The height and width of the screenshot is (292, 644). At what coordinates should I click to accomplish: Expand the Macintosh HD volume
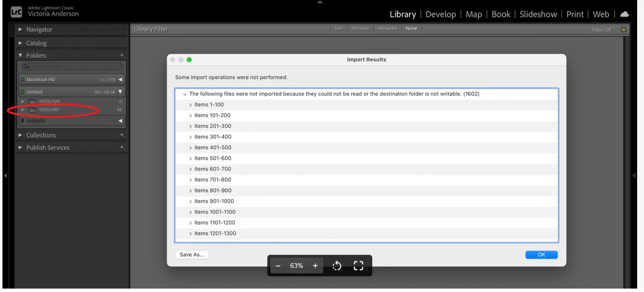[120, 79]
